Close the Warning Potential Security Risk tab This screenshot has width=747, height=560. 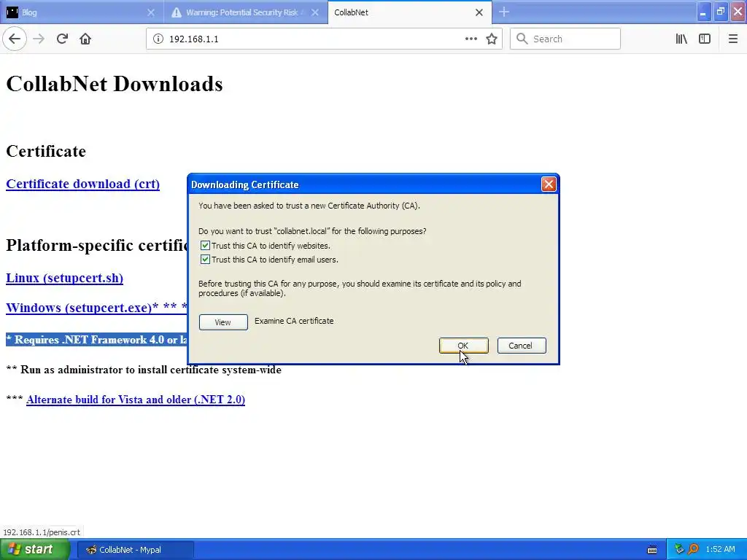point(315,12)
